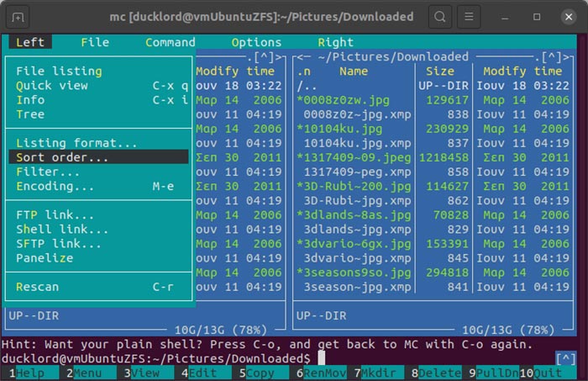Open the Right menu
The width and height of the screenshot is (588, 381).
335,42
